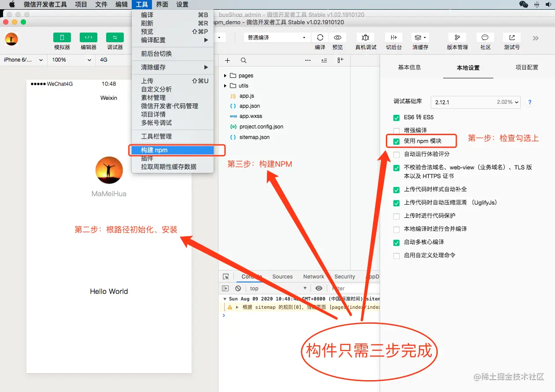The image size is (555, 392).
Task: Open the 项目 menu in menu bar
Action: coord(81,4)
